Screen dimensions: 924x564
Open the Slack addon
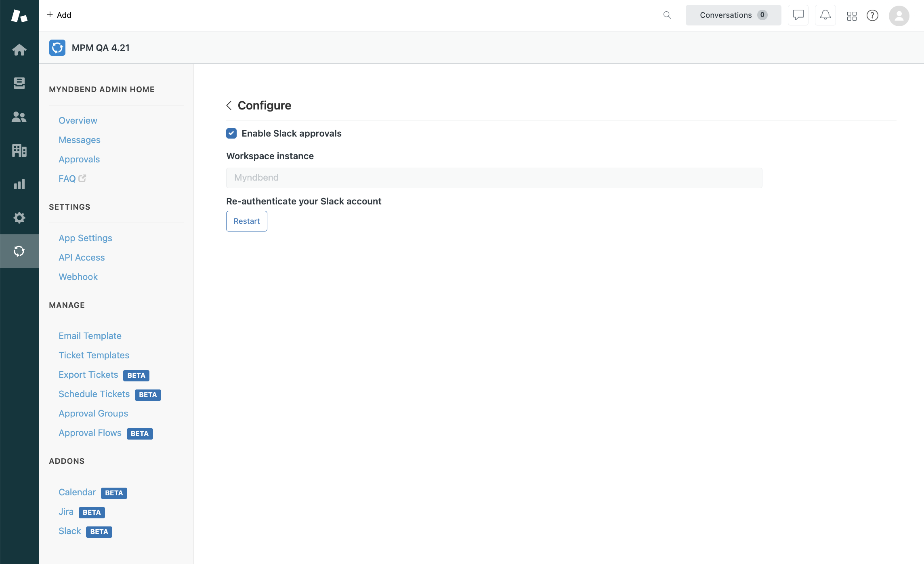click(70, 531)
